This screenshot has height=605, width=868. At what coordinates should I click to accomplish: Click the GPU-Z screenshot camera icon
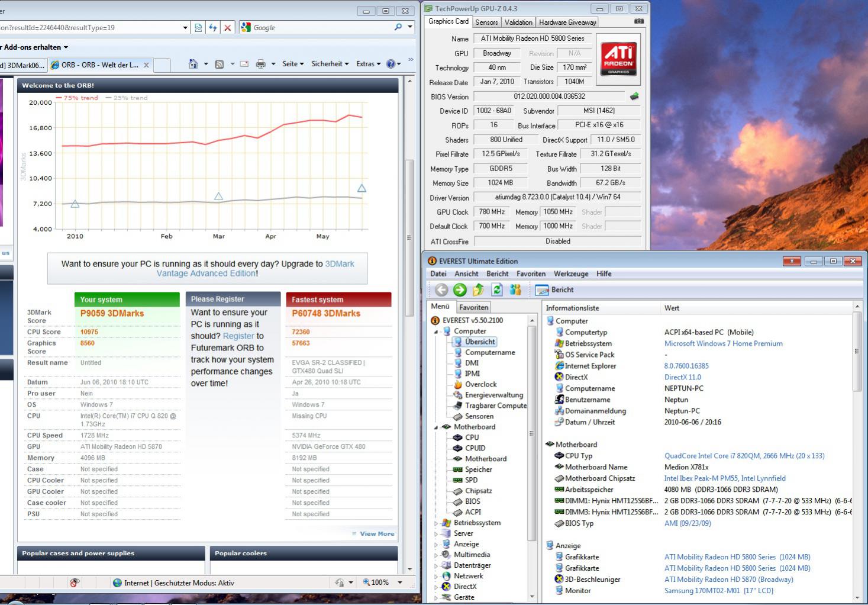pos(638,21)
